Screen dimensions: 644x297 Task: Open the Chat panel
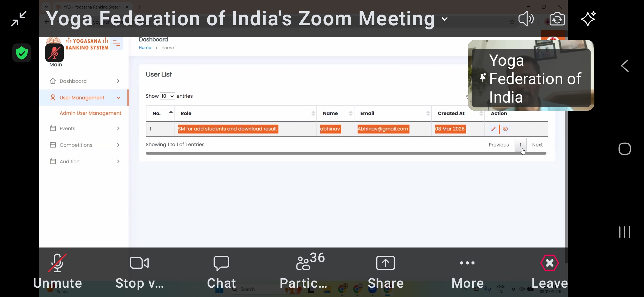point(221,271)
